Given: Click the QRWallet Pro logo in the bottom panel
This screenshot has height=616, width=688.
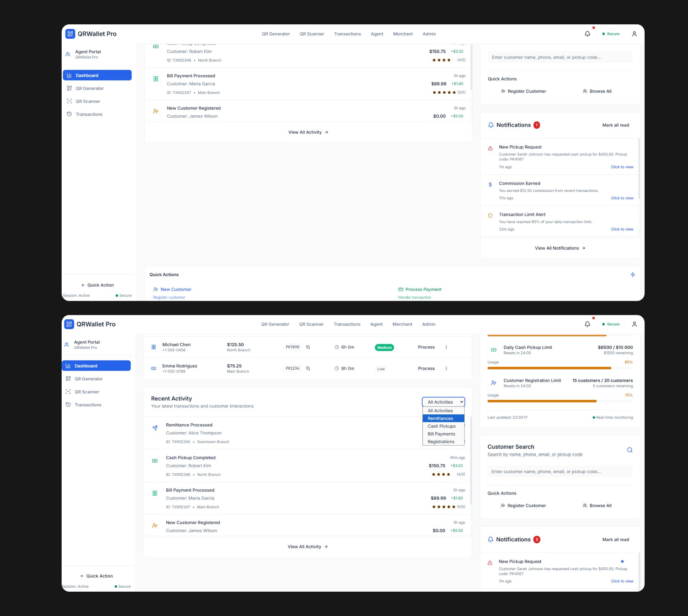Looking at the screenshot, I should click(x=69, y=324).
